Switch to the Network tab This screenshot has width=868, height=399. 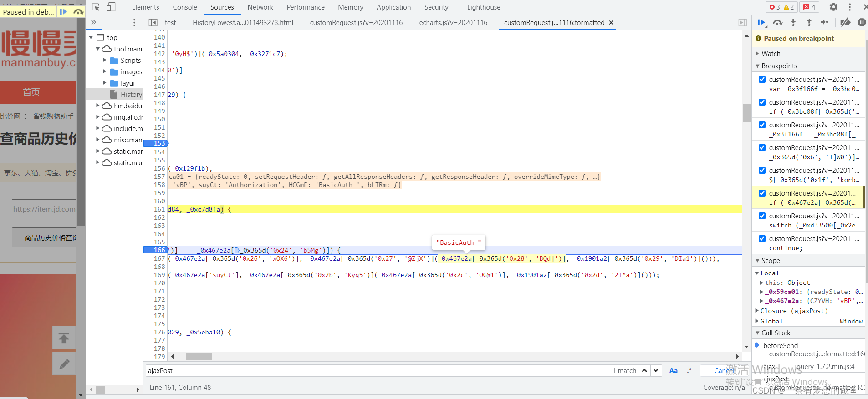(x=260, y=7)
